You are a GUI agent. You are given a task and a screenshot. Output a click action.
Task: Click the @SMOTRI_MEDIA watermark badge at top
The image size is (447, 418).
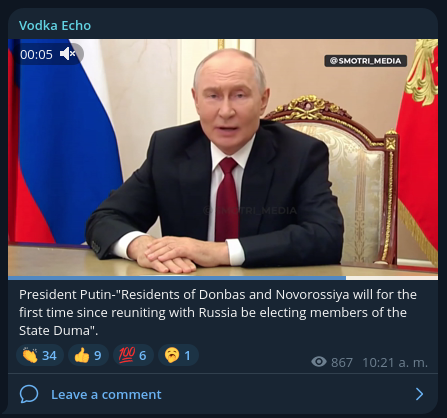coord(366,61)
